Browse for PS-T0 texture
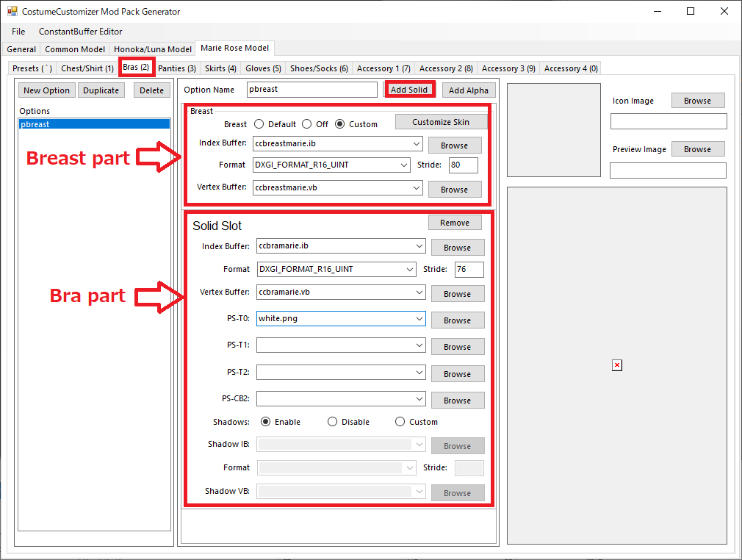 [x=458, y=320]
